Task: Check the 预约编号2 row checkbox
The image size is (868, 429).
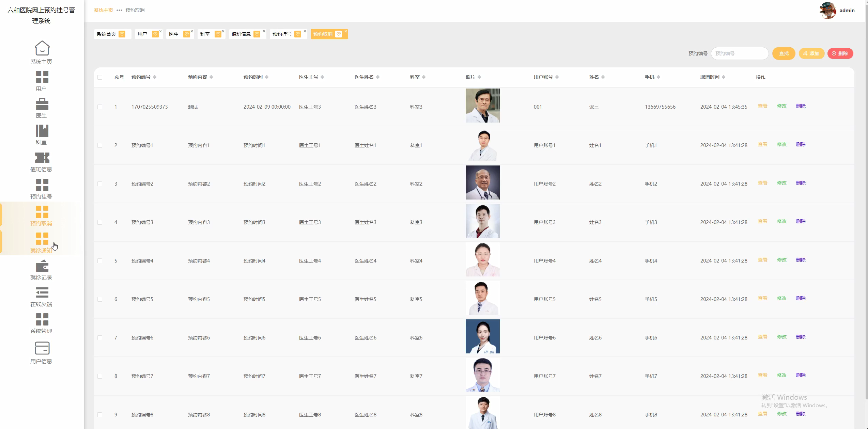Action: pyautogui.click(x=100, y=184)
